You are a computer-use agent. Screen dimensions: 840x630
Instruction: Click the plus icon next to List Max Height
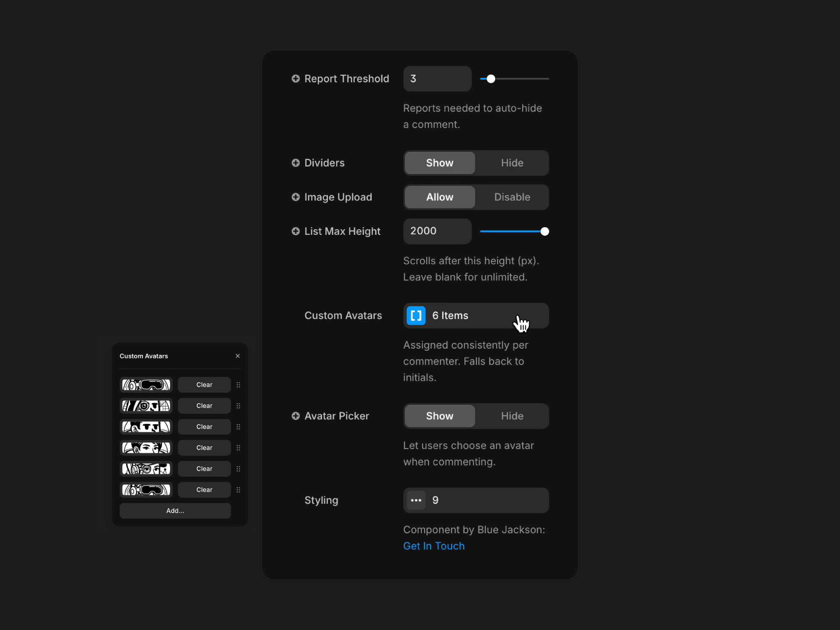[295, 231]
